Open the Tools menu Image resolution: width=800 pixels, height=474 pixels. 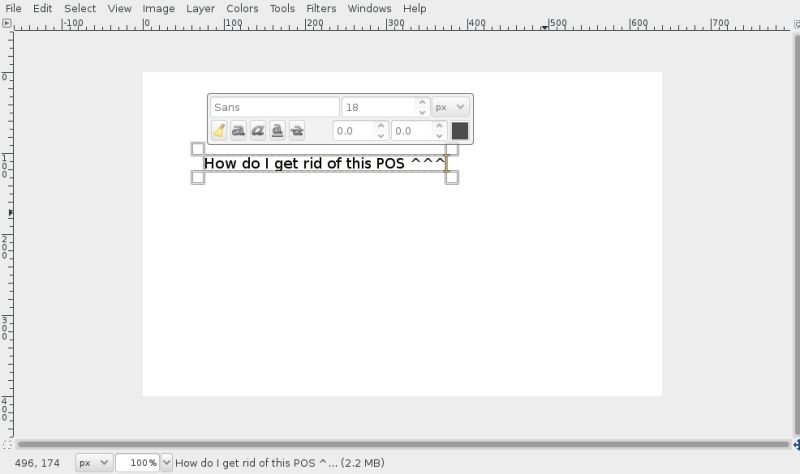(282, 8)
